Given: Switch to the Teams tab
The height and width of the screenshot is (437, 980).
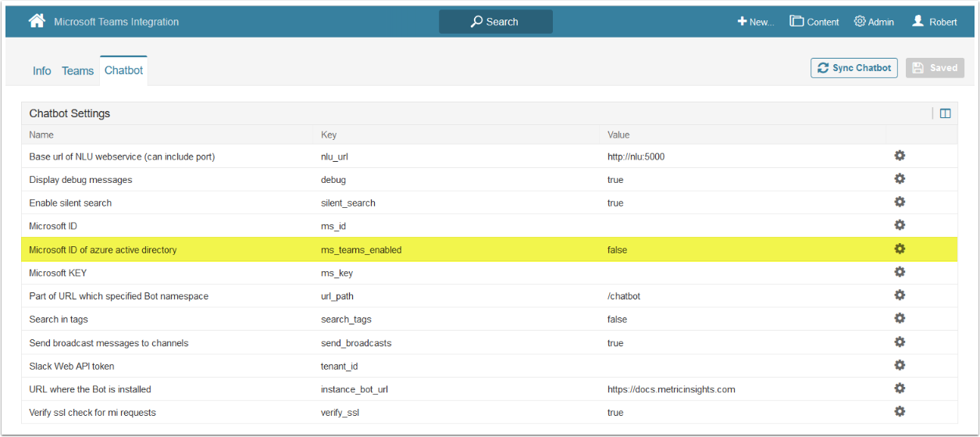Looking at the screenshot, I should pos(77,71).
